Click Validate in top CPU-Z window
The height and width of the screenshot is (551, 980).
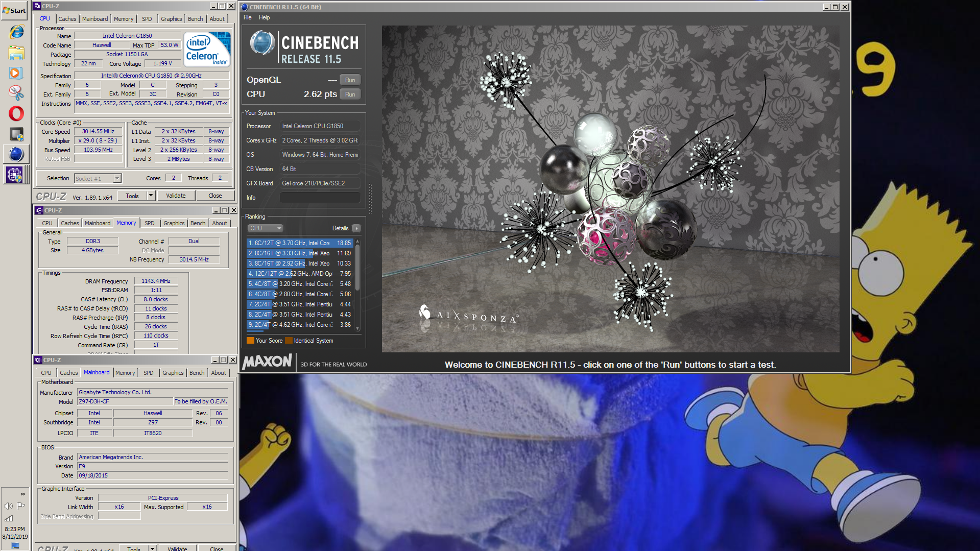coord(176,196)
